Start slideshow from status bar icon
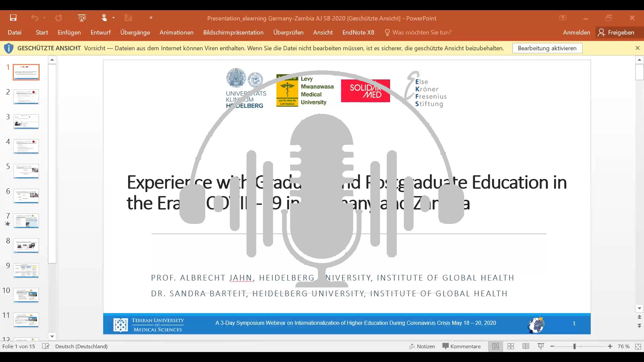The image size is (644, 362). pyautogui.click(x=541, y=346)
